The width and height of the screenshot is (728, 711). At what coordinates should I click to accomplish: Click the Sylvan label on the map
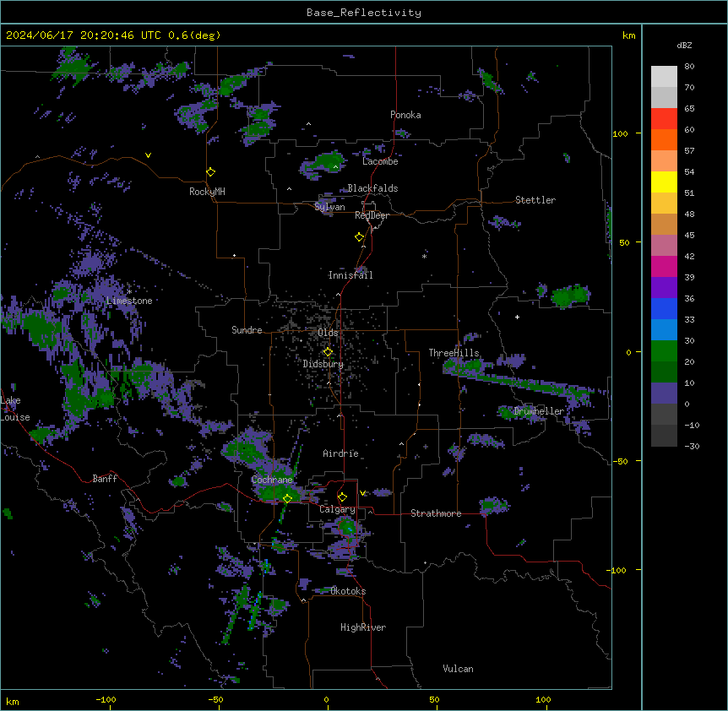pos(329,207)
